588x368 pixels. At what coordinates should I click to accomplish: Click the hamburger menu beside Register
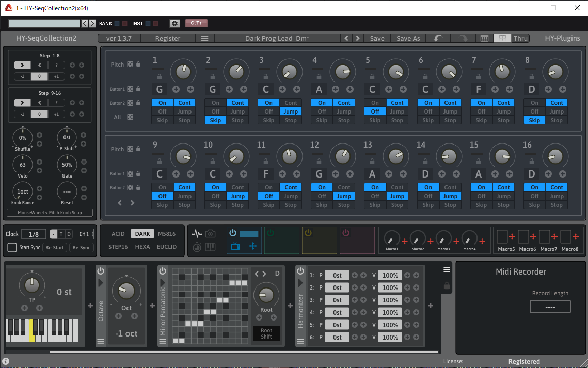click(205, 38)
